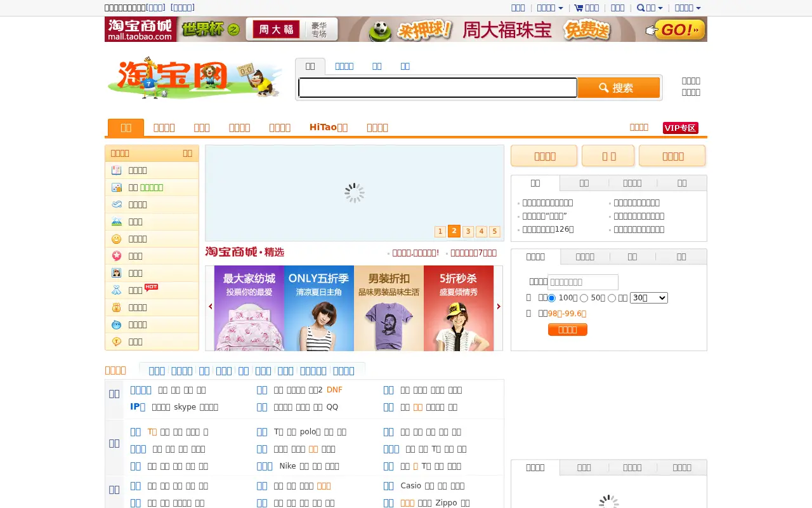This screenshot has width=812, height=508.
Task: Open the Zippo category link
Action: 445,503
